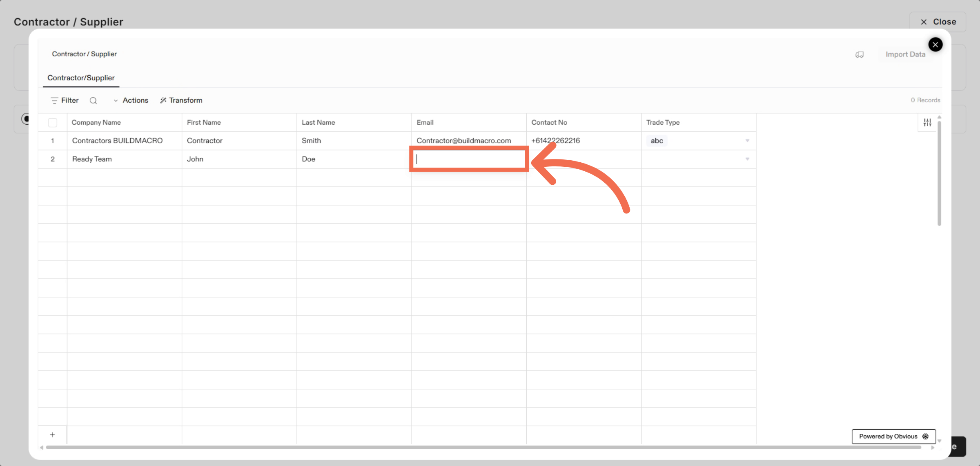980x466 pixels.
Task: Switch to the Contractor/Supplier tab
Action: (x=81, y=78)
